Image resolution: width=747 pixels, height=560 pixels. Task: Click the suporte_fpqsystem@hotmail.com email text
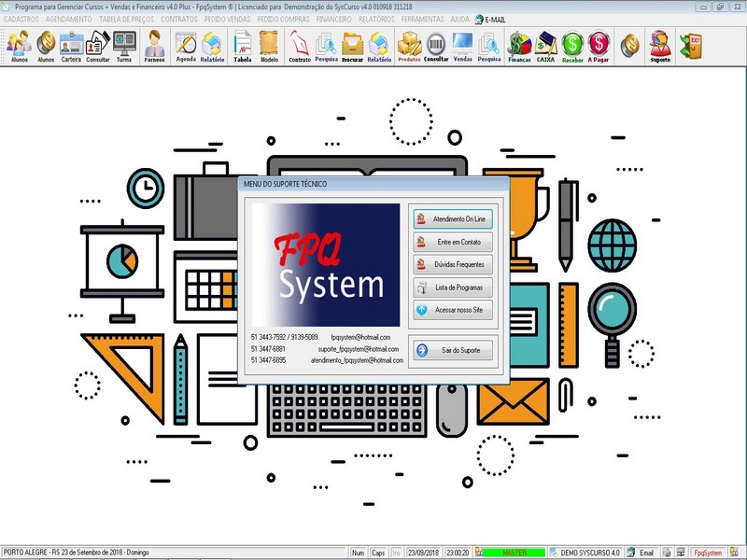tap(359, 349)
